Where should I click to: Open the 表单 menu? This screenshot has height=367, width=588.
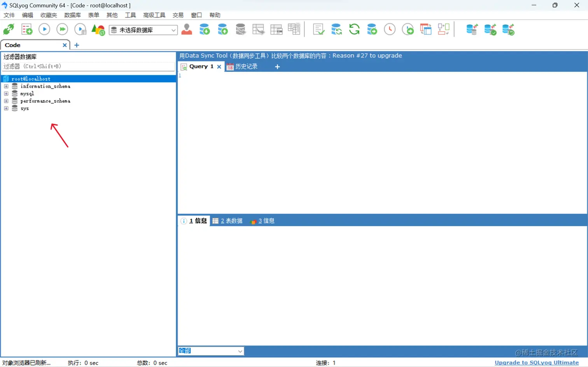[94, 15]
